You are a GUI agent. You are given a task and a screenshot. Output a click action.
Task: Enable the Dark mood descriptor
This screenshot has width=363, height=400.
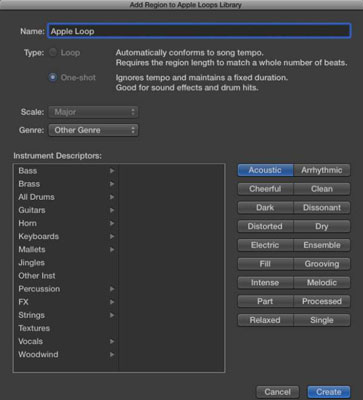coord(265,207)
